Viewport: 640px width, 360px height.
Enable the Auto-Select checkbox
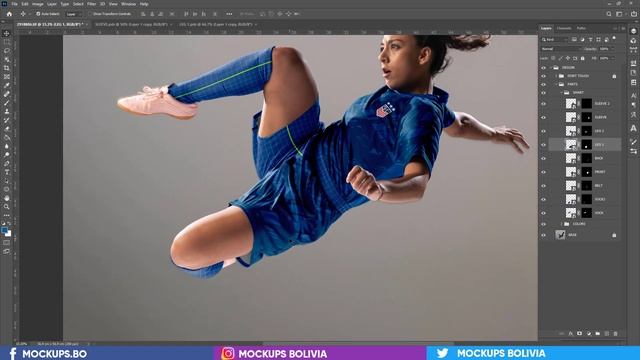[38, 14]
